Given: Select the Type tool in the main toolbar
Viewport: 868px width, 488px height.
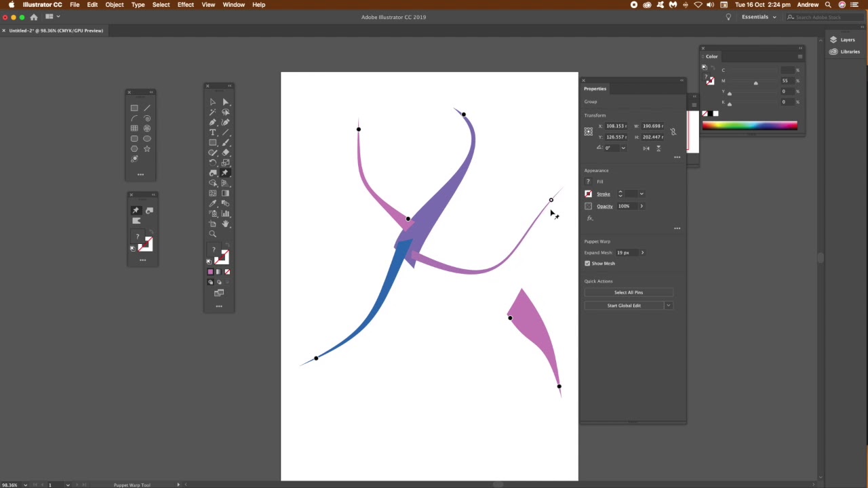Looking at the screenshot, I should pos(212,132).
